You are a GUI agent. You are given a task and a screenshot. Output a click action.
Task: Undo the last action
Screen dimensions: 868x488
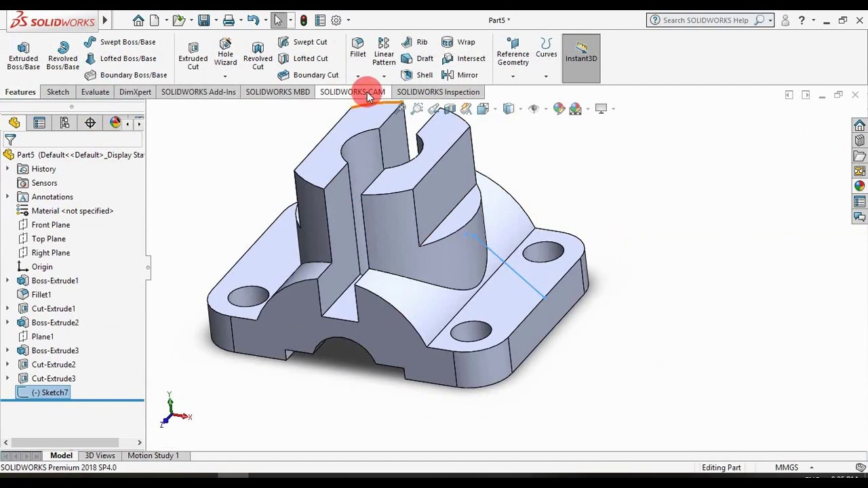[x=253, y=20]
